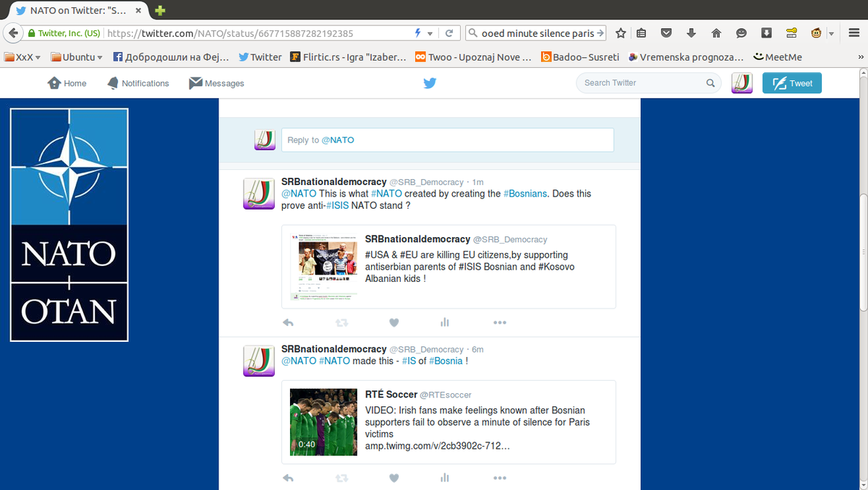Open the #Bosnia hashtag link
The height and width of the screenshot is (490, 868).
click(446, 361)
